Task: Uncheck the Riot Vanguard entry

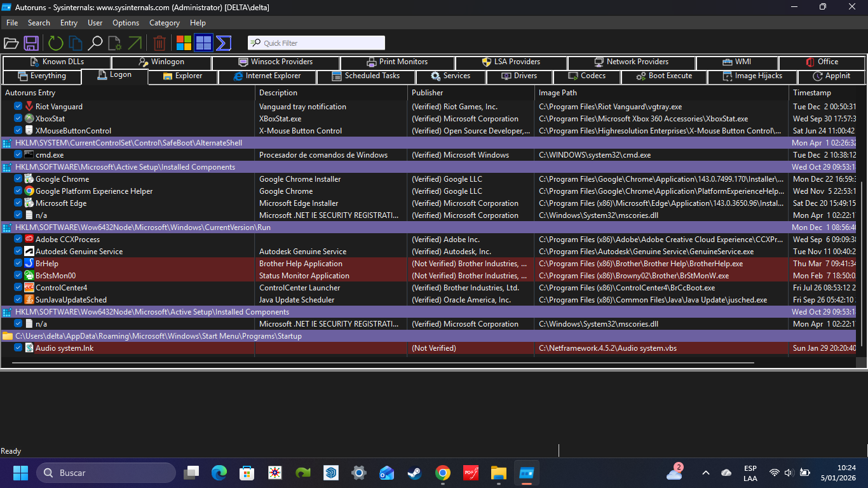Action: pyautogui.click(x=18, y=107)
